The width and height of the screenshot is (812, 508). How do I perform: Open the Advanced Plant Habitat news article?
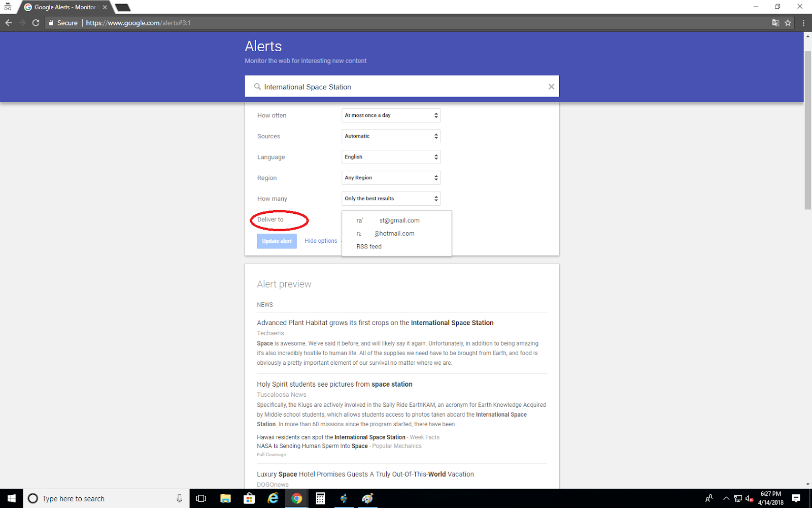[375, 323]
